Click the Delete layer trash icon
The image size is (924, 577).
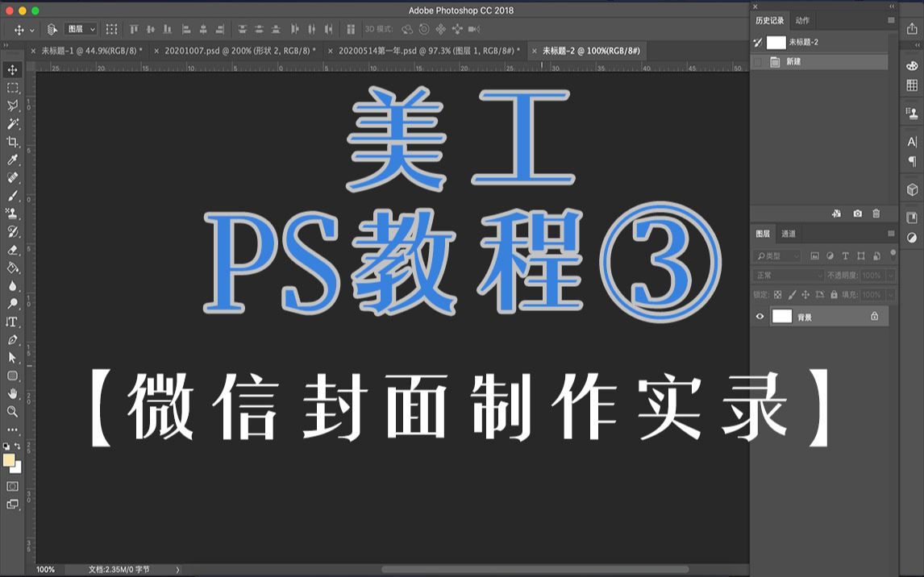[x=876, y=214]
